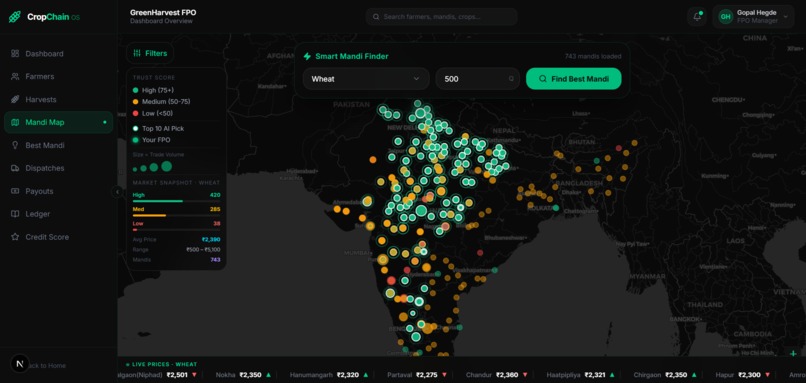Click the Mandis 743 count value
Screen dimensions: 806x383
click(x=215, y=260)
